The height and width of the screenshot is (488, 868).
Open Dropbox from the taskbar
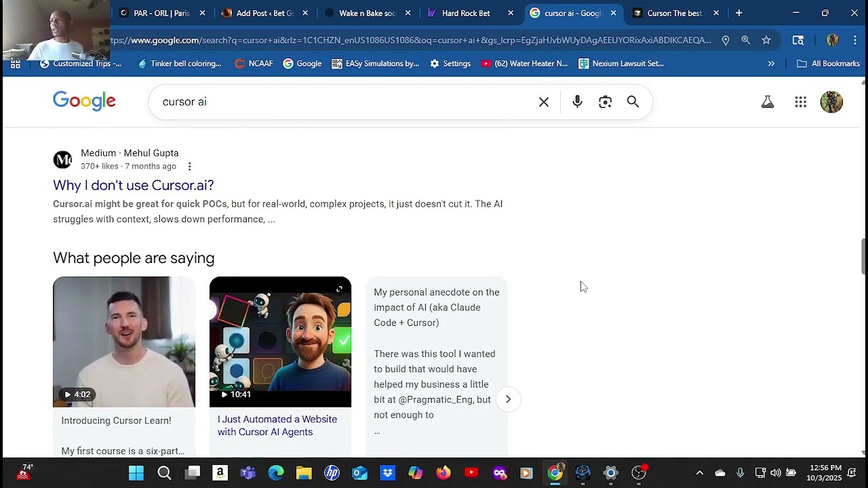tap(387, 473)
